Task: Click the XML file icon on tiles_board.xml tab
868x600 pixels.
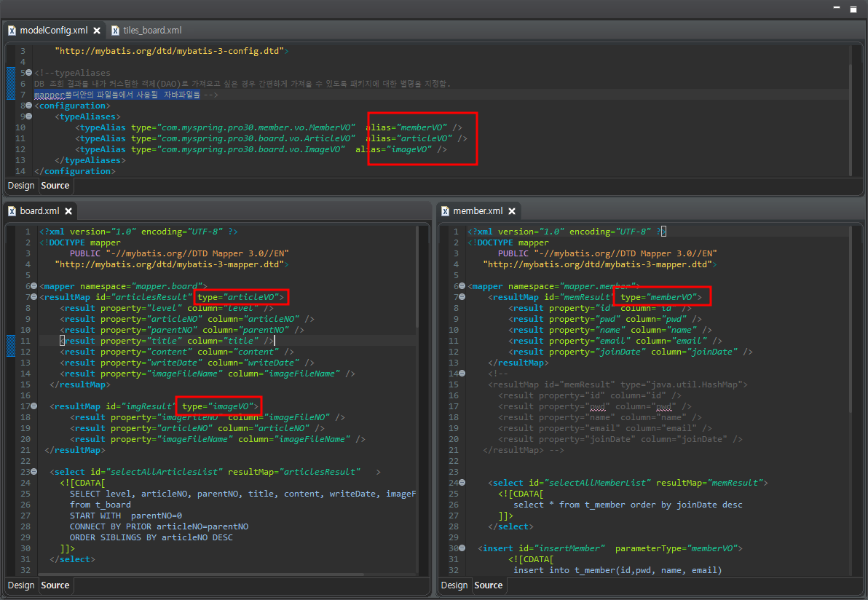Action: tap(115, 31)
